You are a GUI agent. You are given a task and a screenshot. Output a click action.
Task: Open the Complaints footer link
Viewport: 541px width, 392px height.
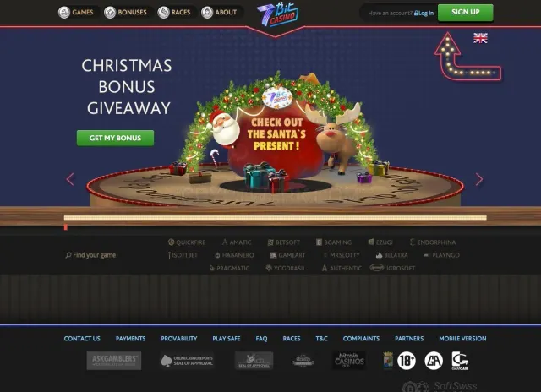pos(361,339)
